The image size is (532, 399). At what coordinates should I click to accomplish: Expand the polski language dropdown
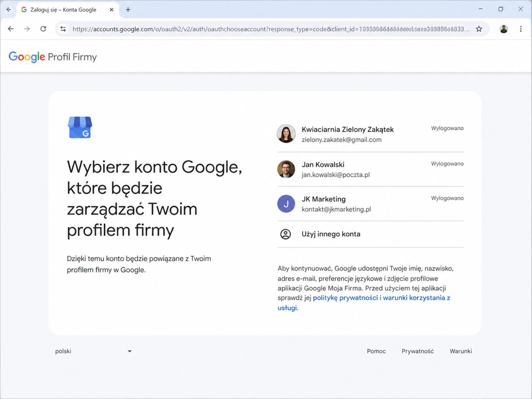point(93,351)
